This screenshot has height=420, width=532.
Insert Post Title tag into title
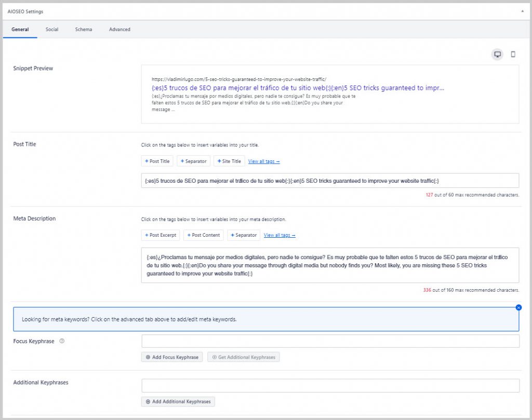tap(157, 161)
